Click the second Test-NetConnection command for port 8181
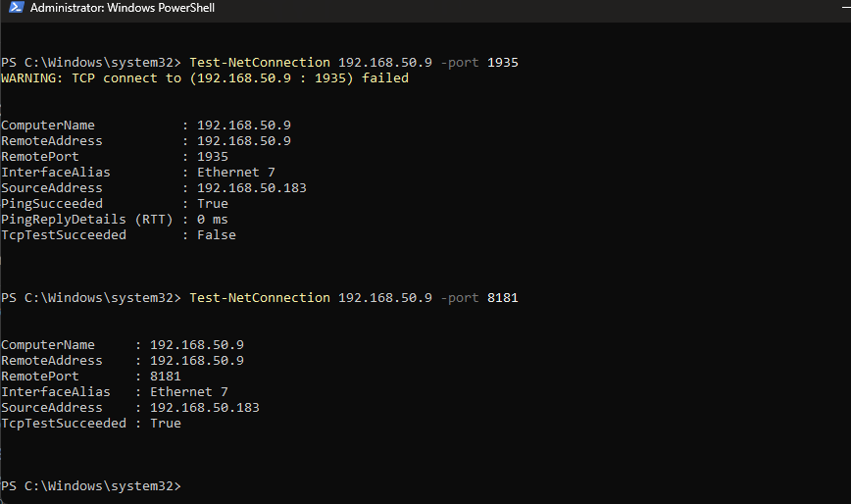 pos(354,298)
